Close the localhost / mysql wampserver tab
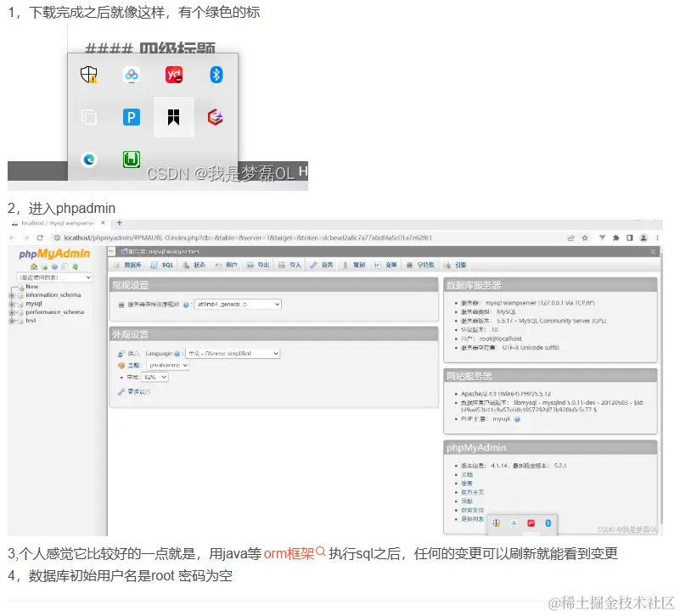 (103, 223)
